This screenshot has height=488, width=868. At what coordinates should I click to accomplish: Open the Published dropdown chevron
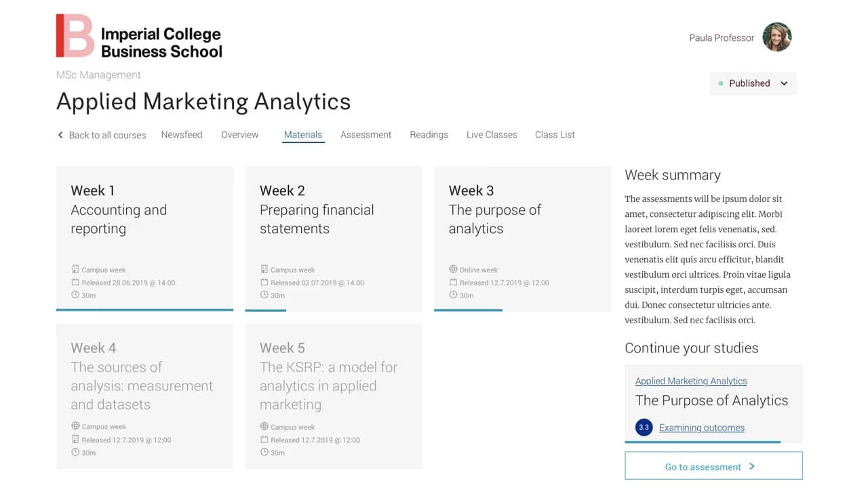(x=784, y=83)
